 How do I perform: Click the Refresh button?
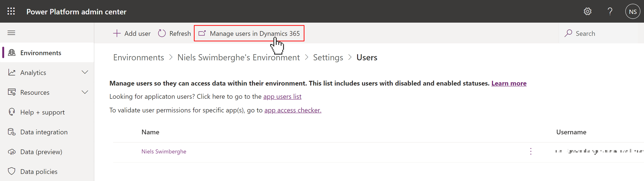(174, 33)
